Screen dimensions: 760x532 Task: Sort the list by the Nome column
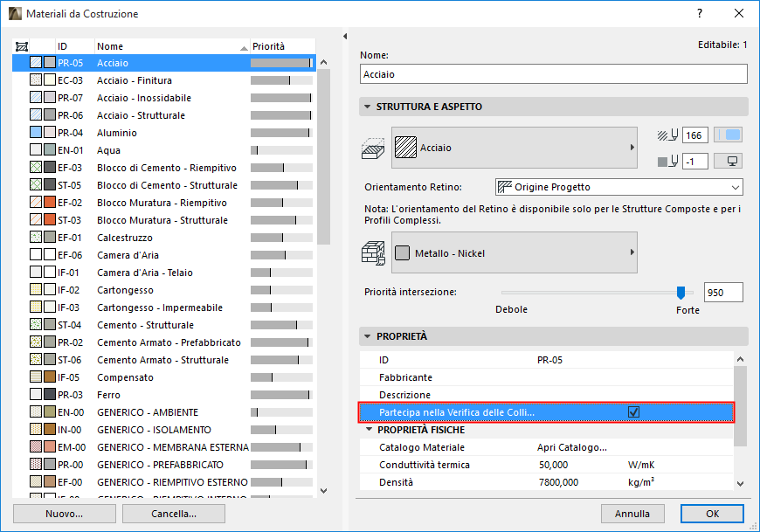tap(172, 46)
